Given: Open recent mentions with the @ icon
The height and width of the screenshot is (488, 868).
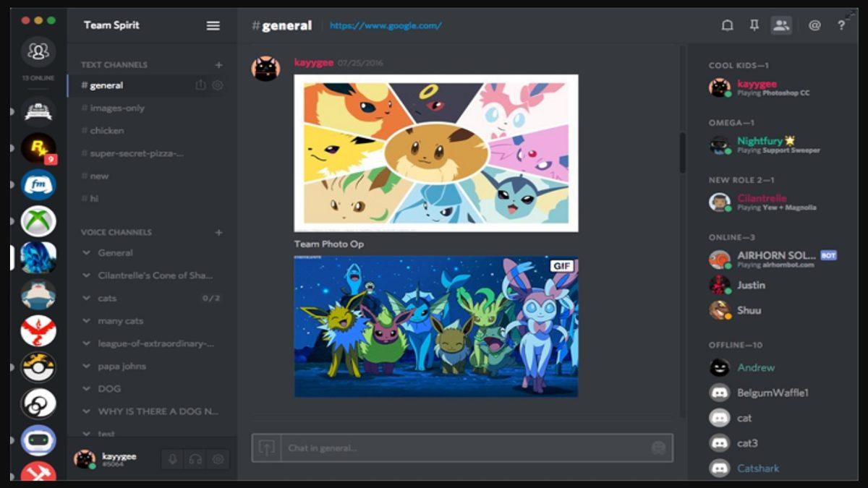Looking at the screenshot, I should (814, 25).
